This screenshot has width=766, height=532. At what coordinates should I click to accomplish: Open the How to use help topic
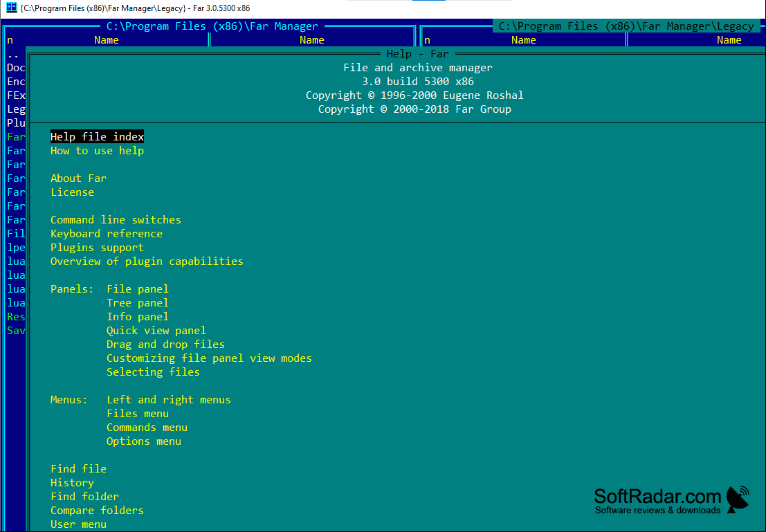point(97,151)
